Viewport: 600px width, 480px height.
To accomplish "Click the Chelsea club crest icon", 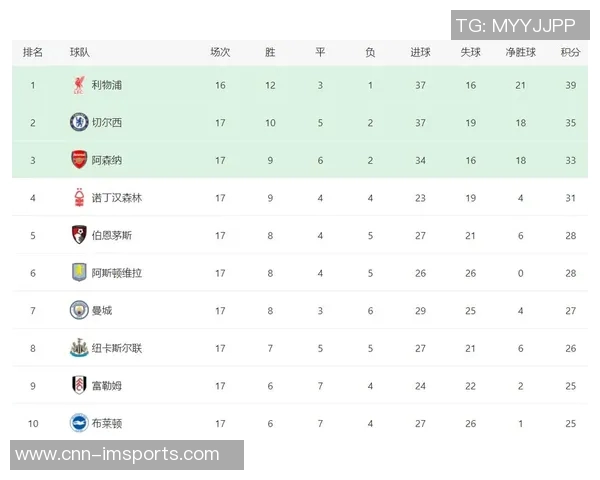I will point(79,122).
